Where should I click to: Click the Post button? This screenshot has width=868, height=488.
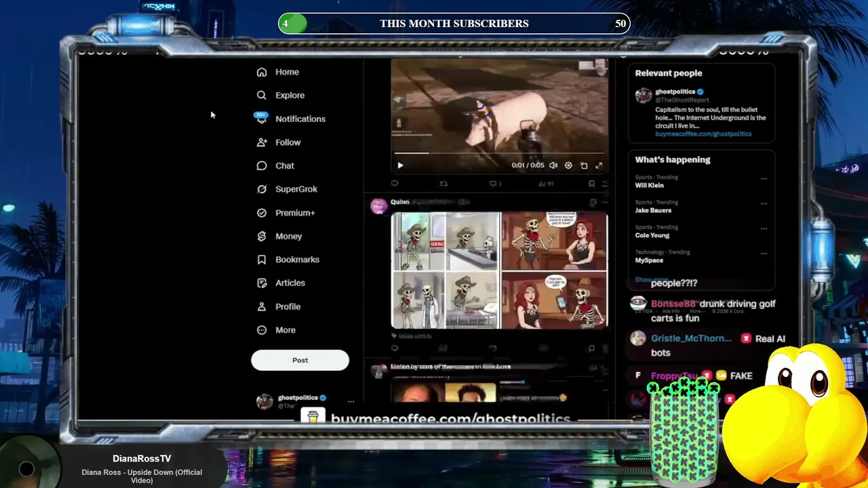300,361
